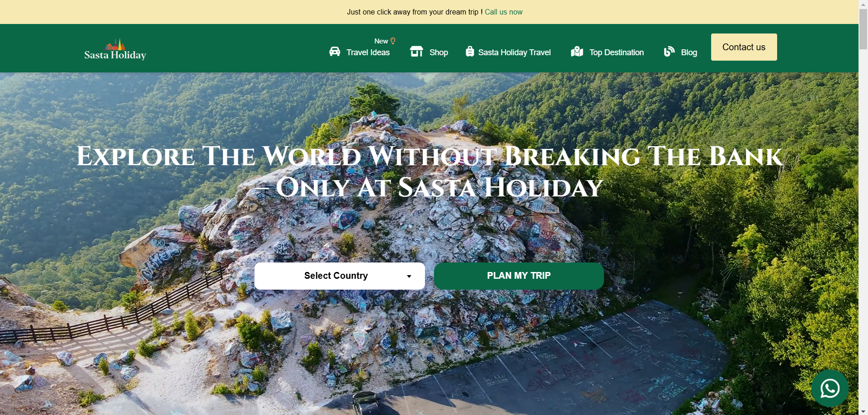Click the Contact us button
Screen dimensions: 868x415
tap(744, 47)
